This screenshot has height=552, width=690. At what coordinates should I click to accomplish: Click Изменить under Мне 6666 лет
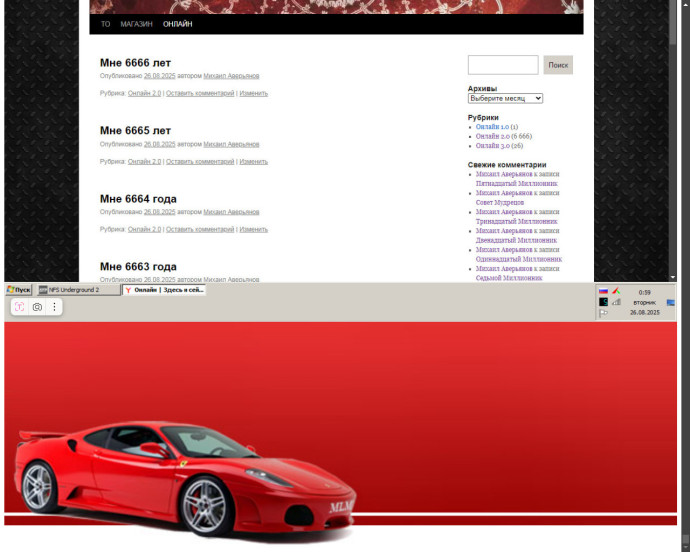click(253, 93)
